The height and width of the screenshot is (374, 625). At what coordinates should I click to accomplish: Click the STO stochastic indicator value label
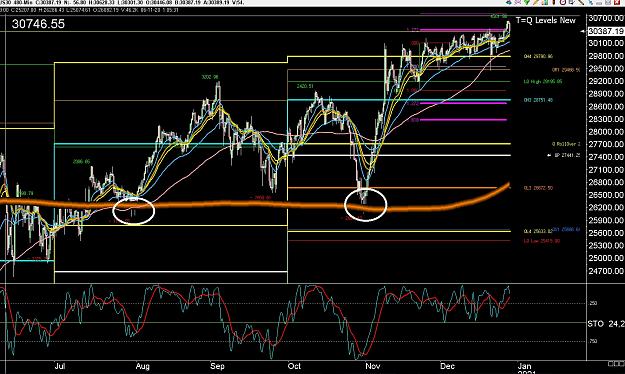click(x=606, y=324)
